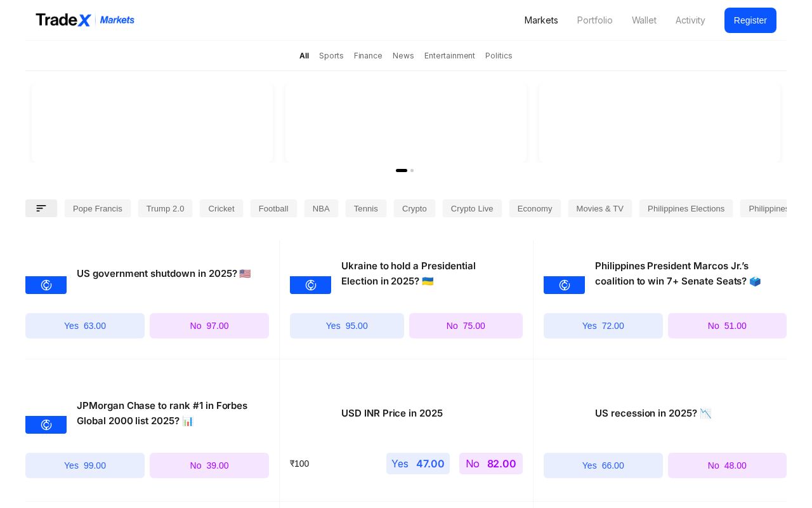Screen dimensions: 812x508
Task: Open the Portfolio nav item
Action: tap(595, 20)
